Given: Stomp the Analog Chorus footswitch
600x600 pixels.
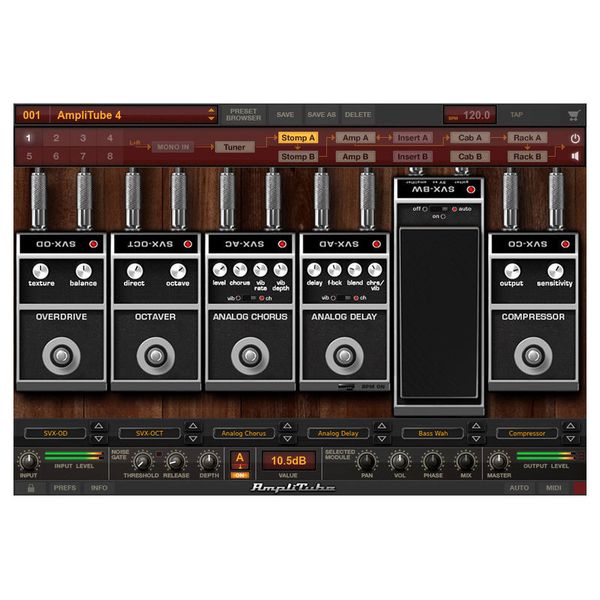Looking at the screenshot, I should click(x=250, y=356).
